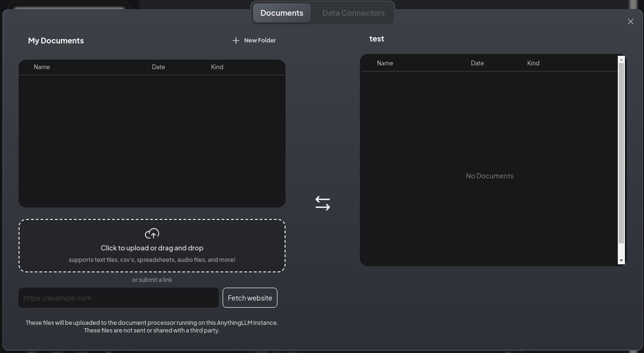
Task: Click Date column header in test workspace
Action: click(x=477, y=63)
